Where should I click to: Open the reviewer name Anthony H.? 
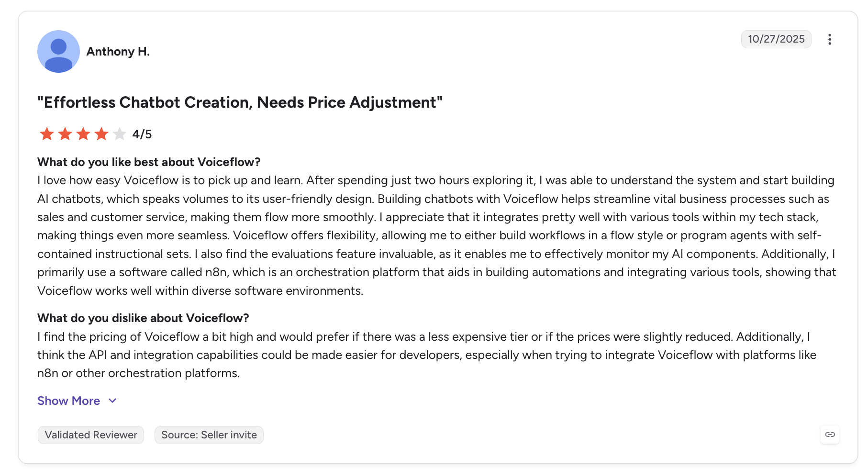[x=118, y=52]
